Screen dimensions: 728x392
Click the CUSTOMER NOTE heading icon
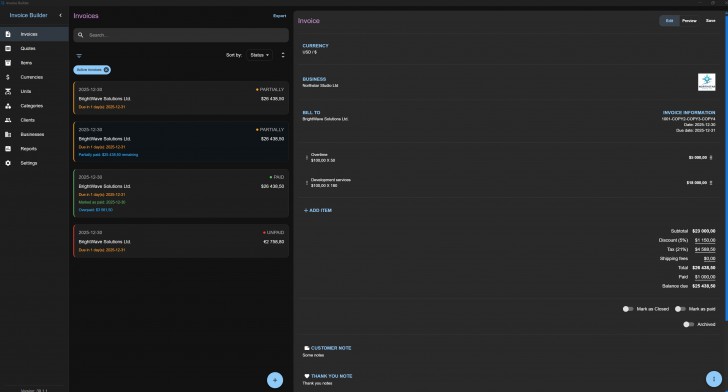(306, 348)
